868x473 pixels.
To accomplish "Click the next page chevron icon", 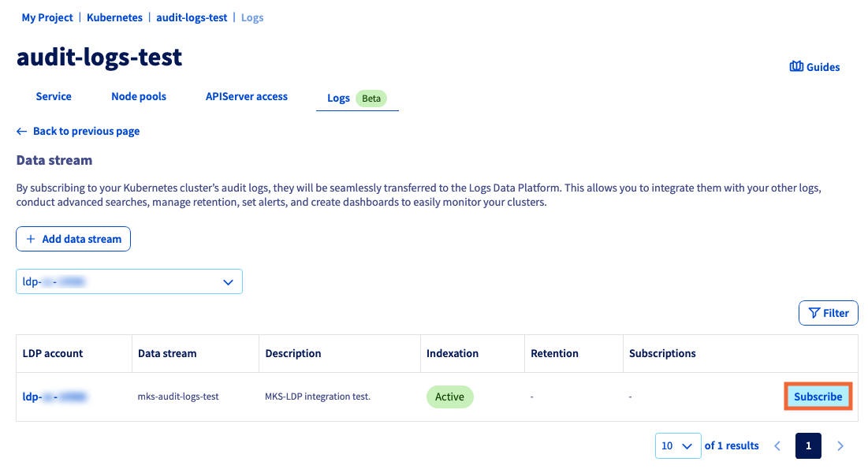I will pyautogui.click(x=840, y=445).
